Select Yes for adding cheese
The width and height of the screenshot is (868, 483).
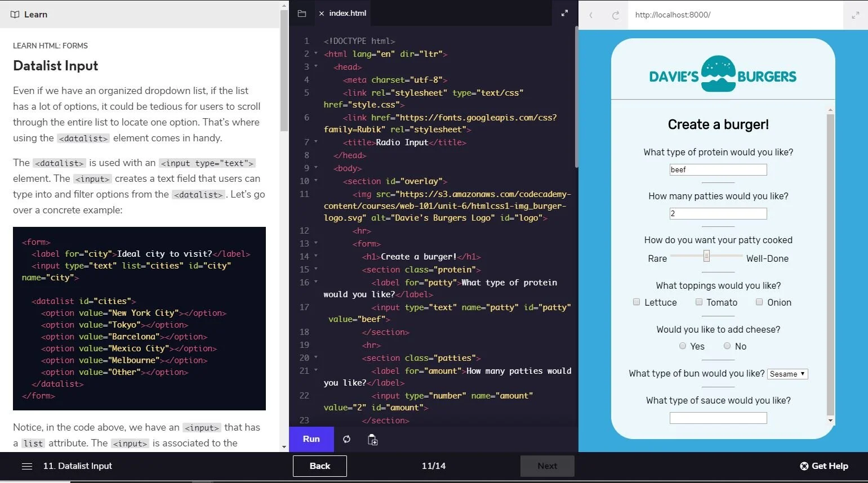click(x=683, y=346)
